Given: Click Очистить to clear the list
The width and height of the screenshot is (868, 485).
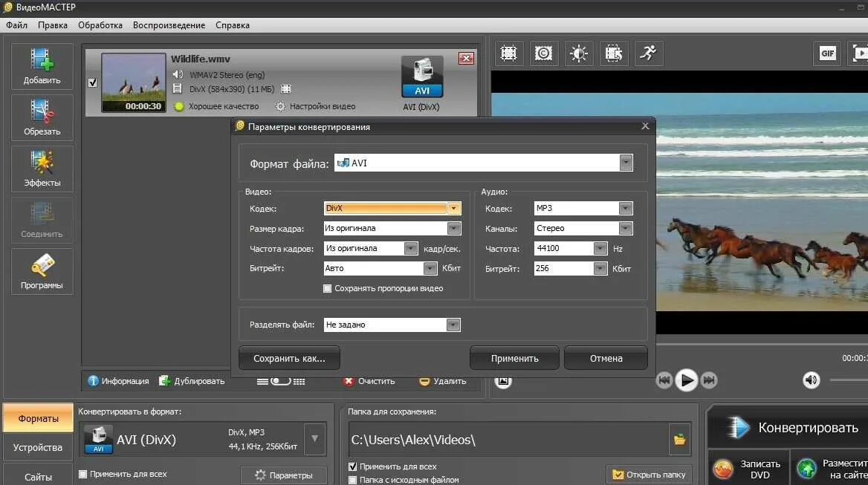Looking at the screenshot, I should (369, 381).
